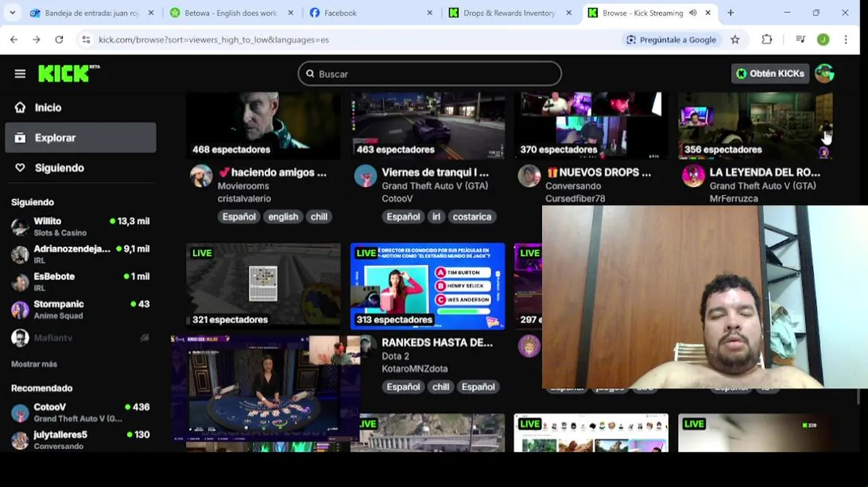Switch to Bandeja de entrada browser tab
868x487 pixels.
pyautogui.click(x=90, y=13)
